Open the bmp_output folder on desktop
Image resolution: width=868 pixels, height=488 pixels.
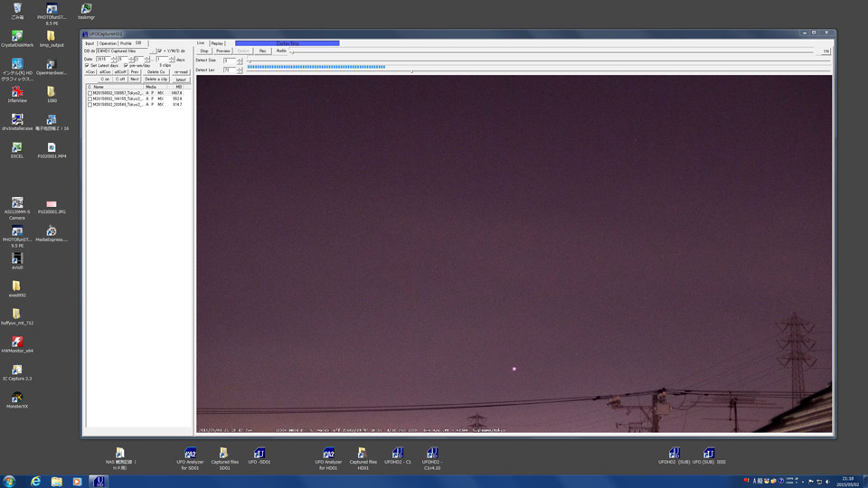pyautogui.click(x=52, y=39)
